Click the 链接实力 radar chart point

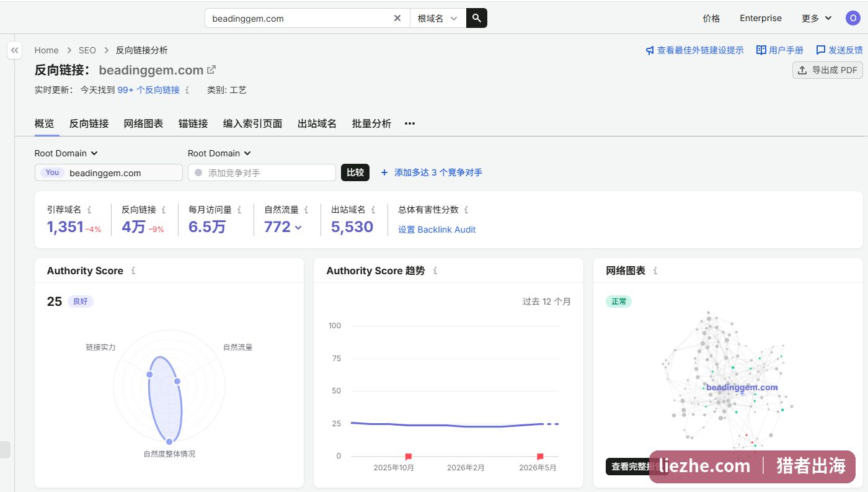149,375
